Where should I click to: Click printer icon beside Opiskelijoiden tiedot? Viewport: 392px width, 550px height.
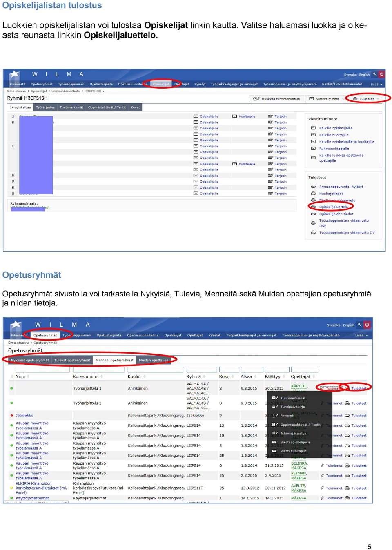(x=313, y=214)
